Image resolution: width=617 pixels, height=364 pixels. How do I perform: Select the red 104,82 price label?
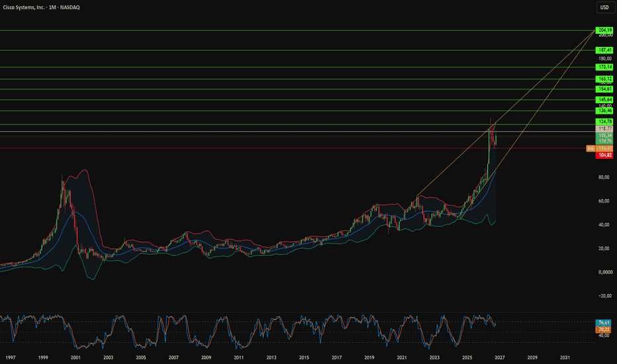(x=604, y=156)
